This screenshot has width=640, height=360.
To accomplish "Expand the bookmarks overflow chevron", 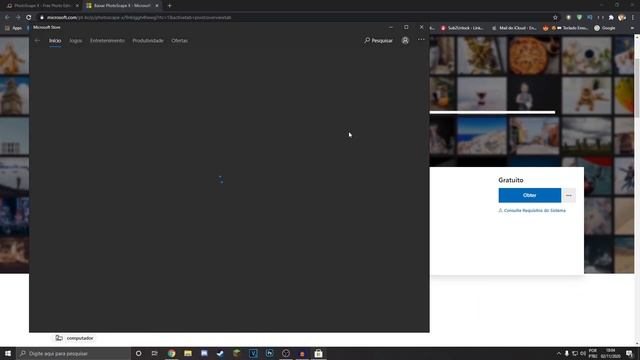I will coord(632,28).
